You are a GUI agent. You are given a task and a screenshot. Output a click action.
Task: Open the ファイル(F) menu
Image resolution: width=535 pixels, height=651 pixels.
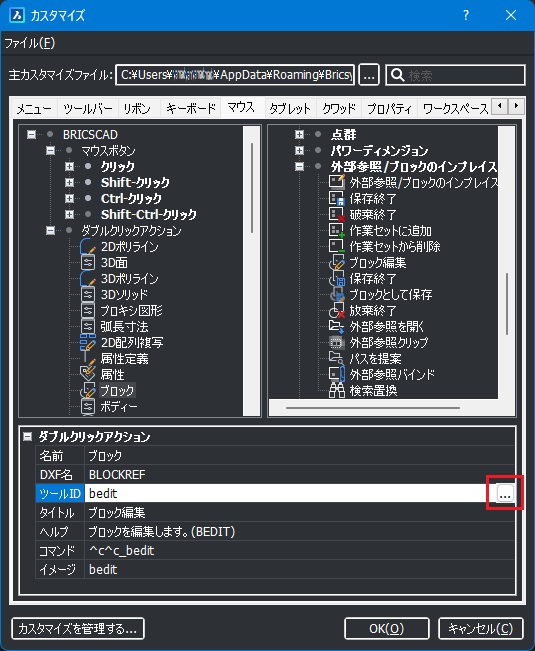[x=29, y=43]
